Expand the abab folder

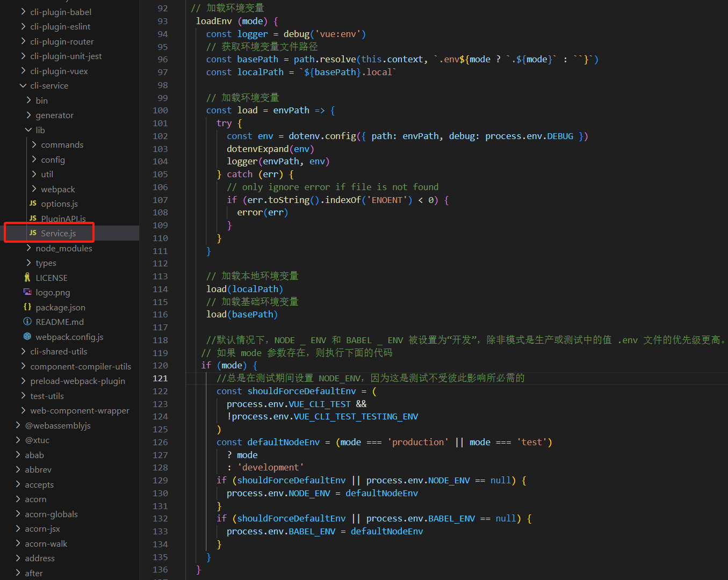(x=18, y=455)
